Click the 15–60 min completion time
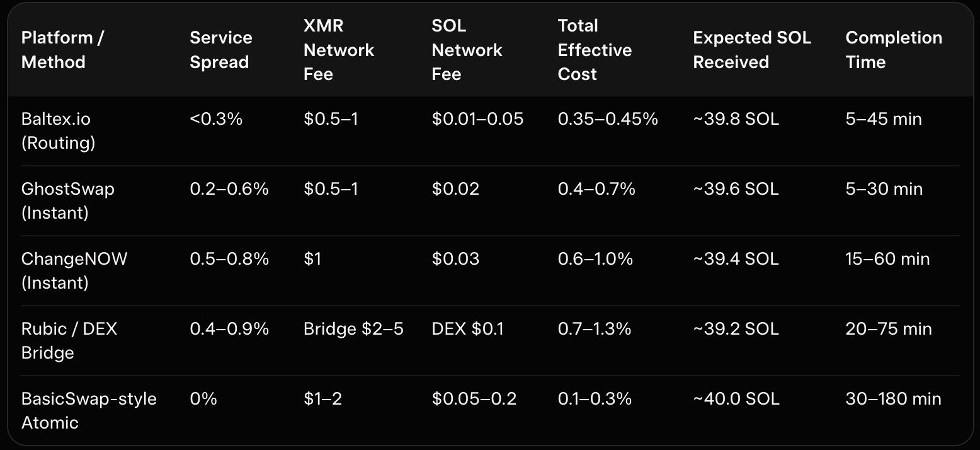This screenshot has height=450, width=980. (x=887, y=259)
